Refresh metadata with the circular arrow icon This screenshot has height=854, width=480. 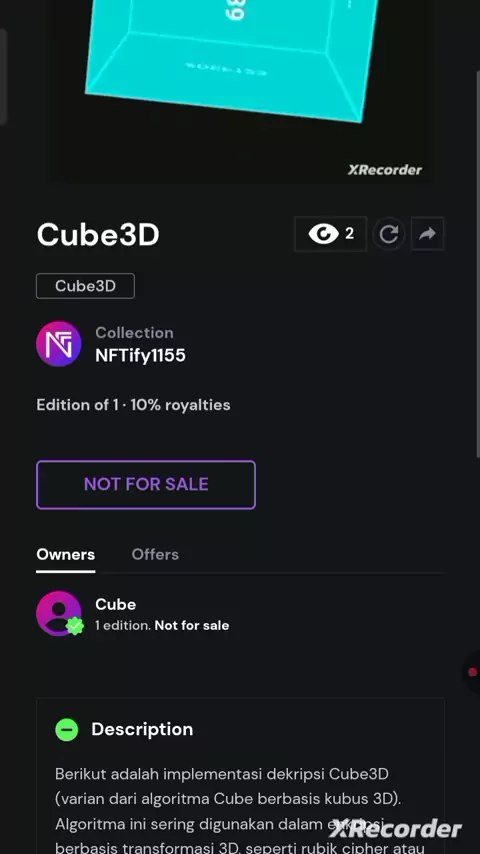click(388, 234)
